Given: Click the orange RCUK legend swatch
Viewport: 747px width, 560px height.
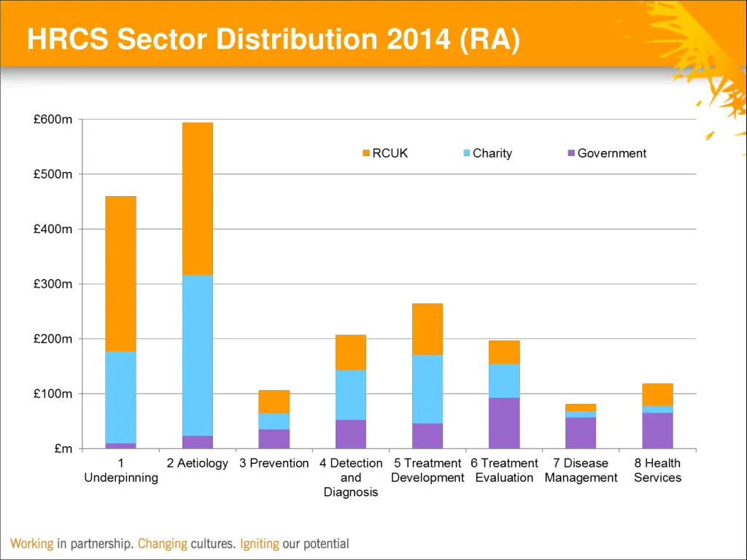Looking at the screenshot, I should [366, 154].
